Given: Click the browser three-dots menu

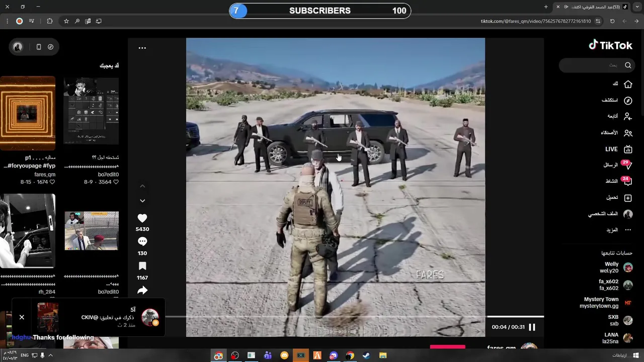Looking at the screenshot, I should click(x=7, y=21).
